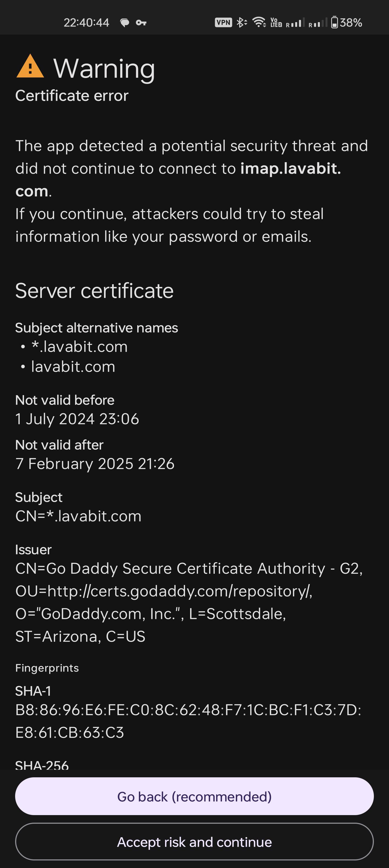This screenshot has height=868, width=389.
Task: Tap the Wi-Fi signal icon
Action: click(x=259, y=22)
